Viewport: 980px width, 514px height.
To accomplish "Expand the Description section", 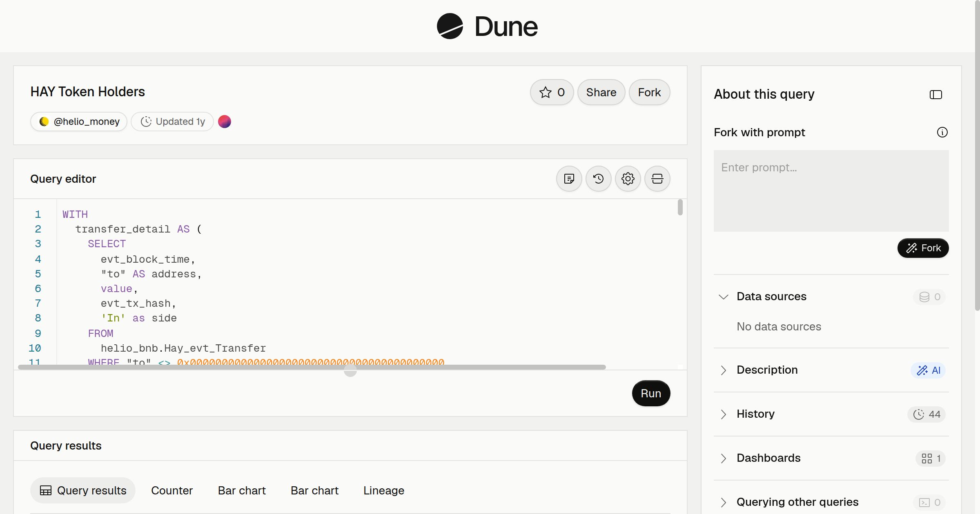I will [x=723, y=370].
